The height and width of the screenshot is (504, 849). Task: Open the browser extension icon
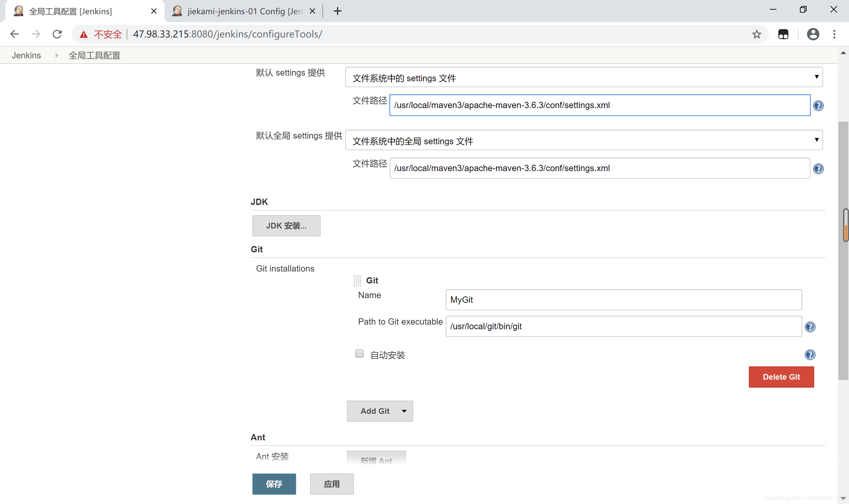pyautogui.click(x=783, y=34)
